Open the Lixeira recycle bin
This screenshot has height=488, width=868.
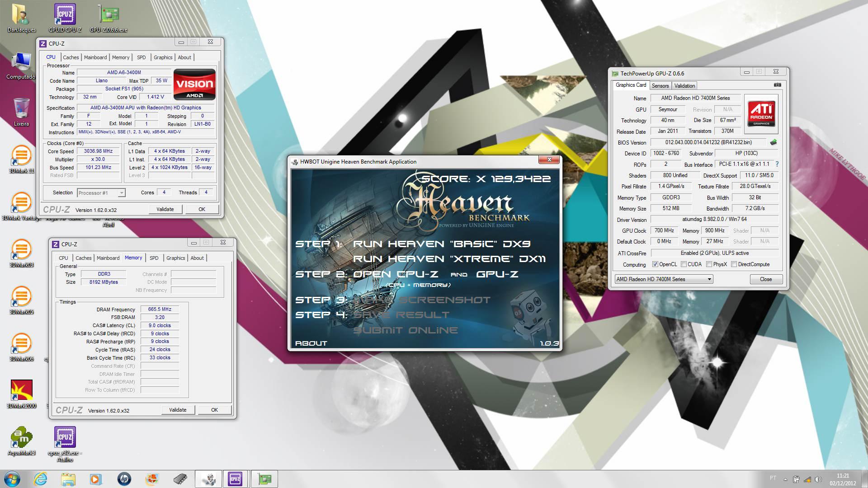pos(21,112)
